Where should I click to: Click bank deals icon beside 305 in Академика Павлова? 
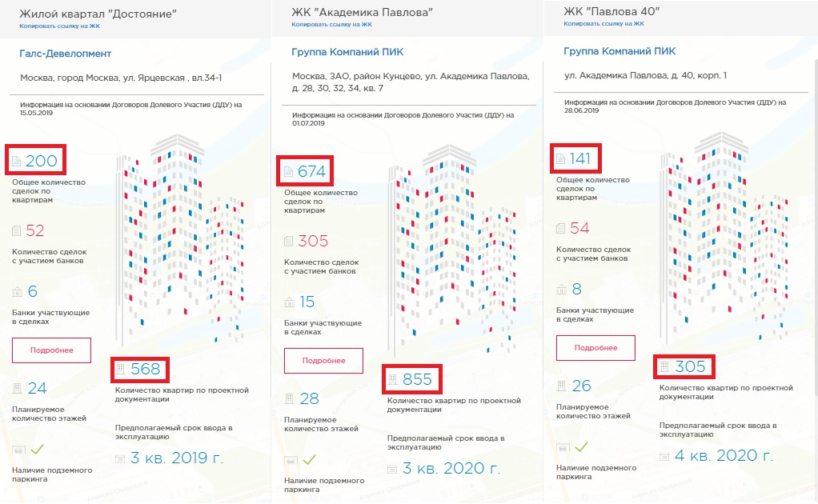point(288,242)
